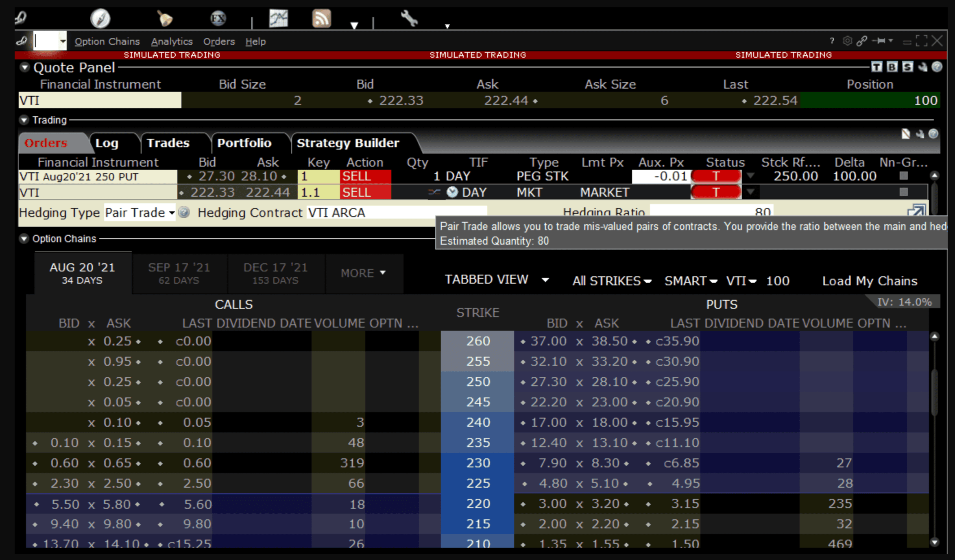
Task: Toggle the checkbox on VTI market order row
Action: (x=903, y=192)
